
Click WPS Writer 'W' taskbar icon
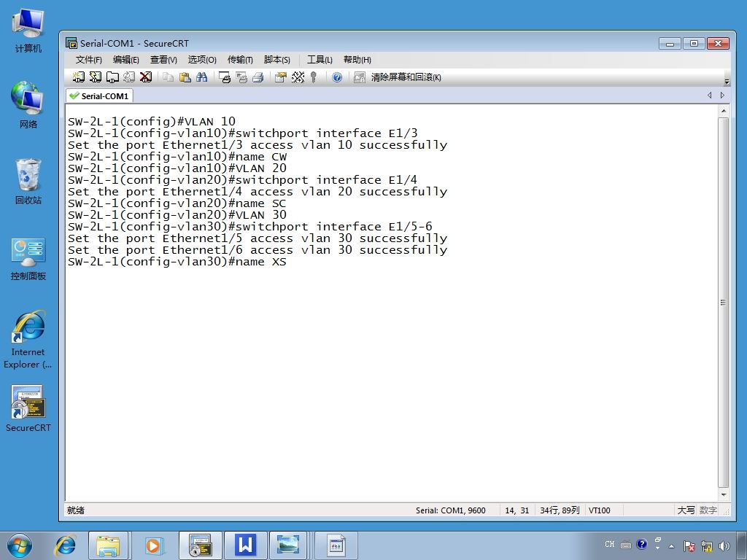[x=245, y=545]
